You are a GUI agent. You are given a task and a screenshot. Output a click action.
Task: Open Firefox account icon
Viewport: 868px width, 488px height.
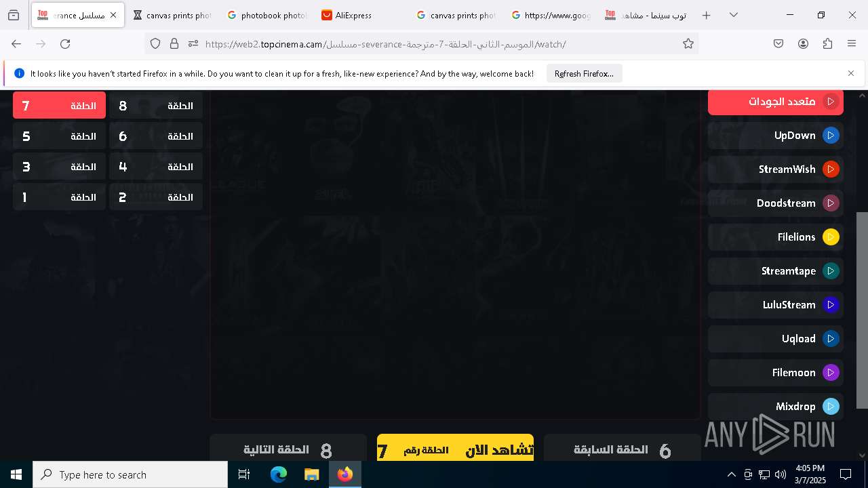coord(803,43)
